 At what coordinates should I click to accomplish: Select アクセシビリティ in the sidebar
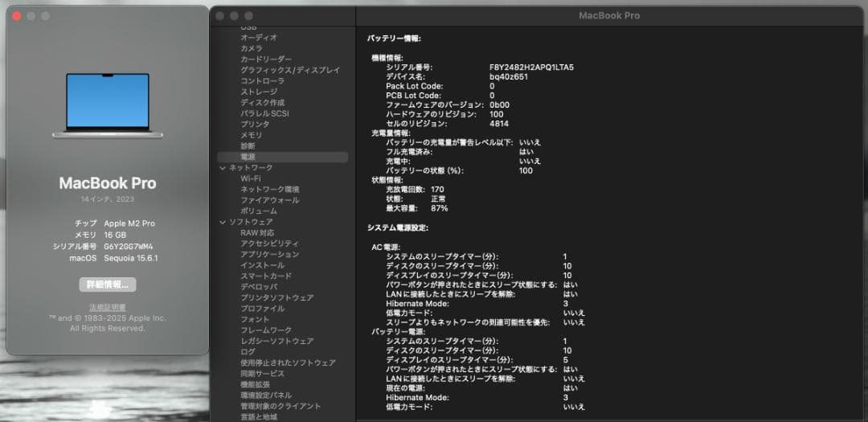point(270,244)
